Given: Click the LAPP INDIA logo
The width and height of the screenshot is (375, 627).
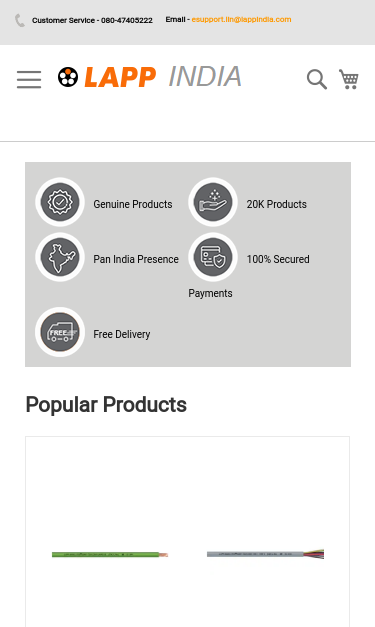Looking at the screenshot, I should 150,77.
